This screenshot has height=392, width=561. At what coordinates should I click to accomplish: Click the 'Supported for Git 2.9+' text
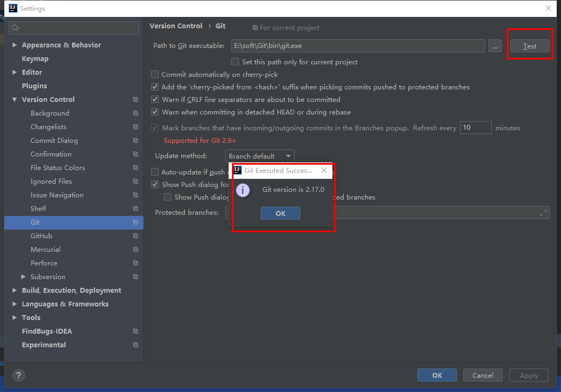pyautogui.click(x=200, y=141)
